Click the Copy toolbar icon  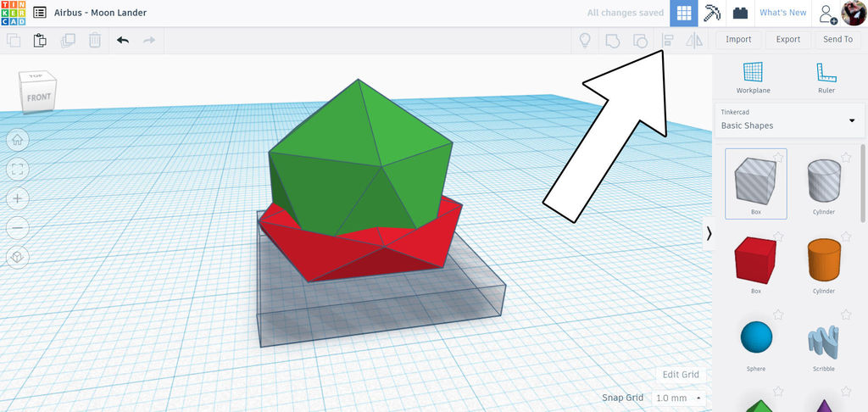[14, 41]
